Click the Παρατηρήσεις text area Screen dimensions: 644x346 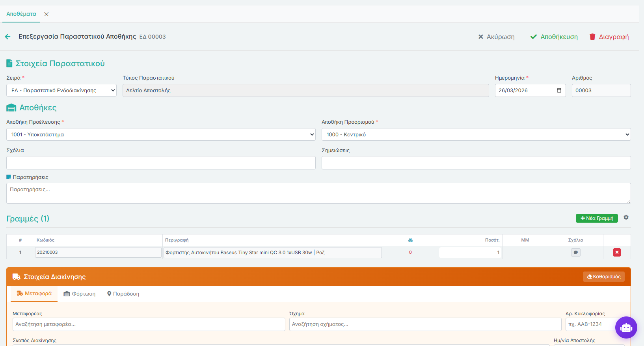click(318, 193)
